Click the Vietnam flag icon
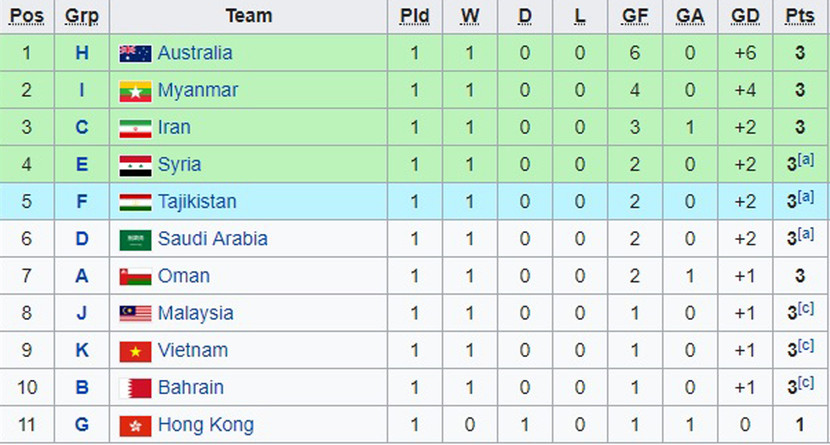Screen dimensions: 830x445 (135, 351)
